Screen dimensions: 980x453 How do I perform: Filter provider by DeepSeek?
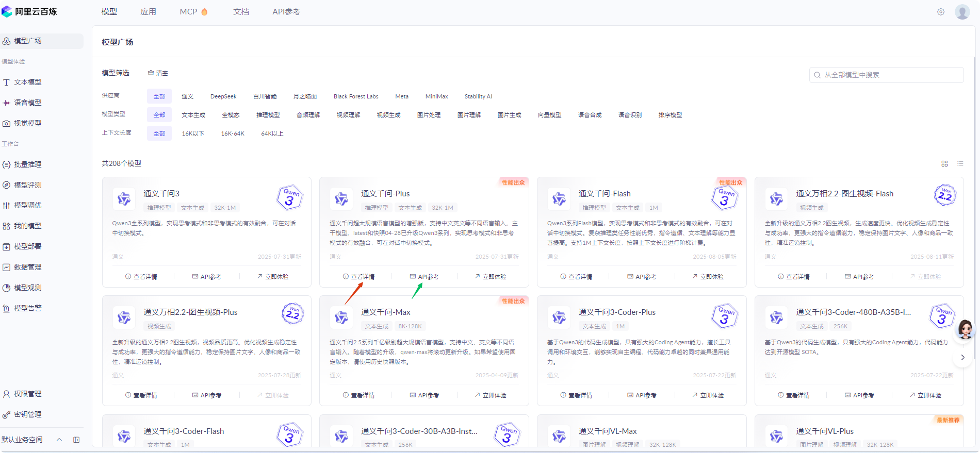point(223,96)
